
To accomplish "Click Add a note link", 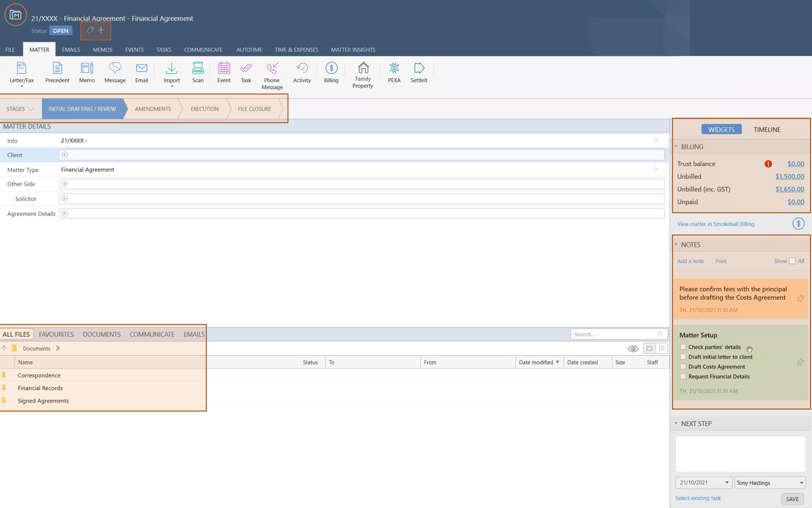I will click(x=690, y=261).
